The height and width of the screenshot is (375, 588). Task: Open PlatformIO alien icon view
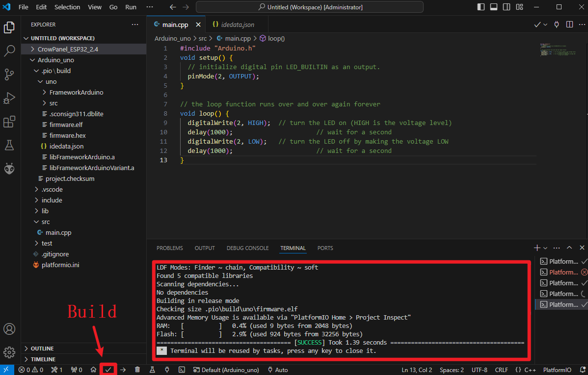(x=9, y=169)
